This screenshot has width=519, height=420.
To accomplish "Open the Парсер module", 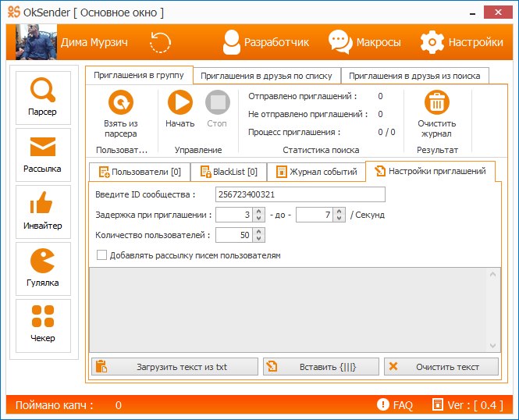I will (43, 98).
